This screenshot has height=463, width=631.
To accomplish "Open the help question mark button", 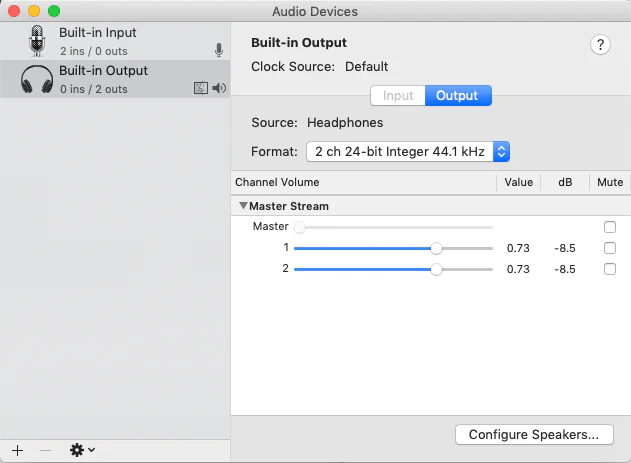I will pos(600,44).
